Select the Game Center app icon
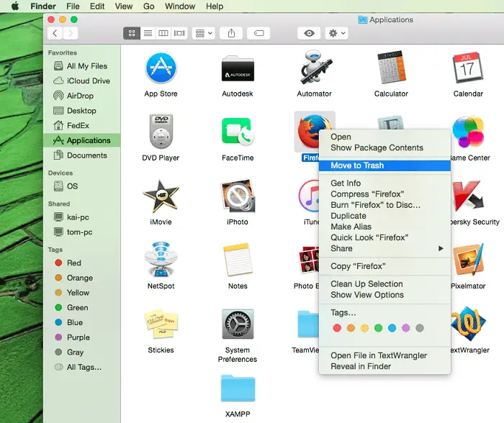 click(x=468, y=132)
